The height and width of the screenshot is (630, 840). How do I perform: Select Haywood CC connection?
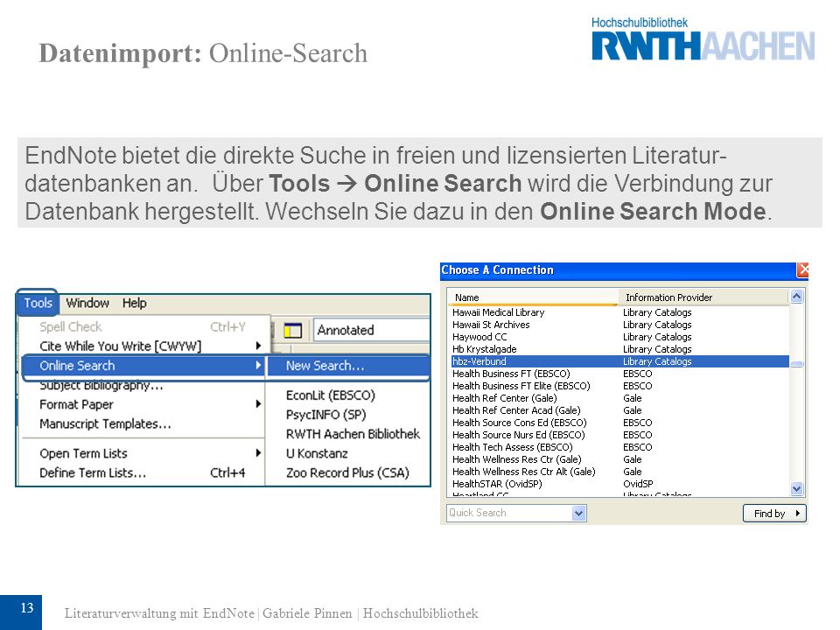click(619, 337)
